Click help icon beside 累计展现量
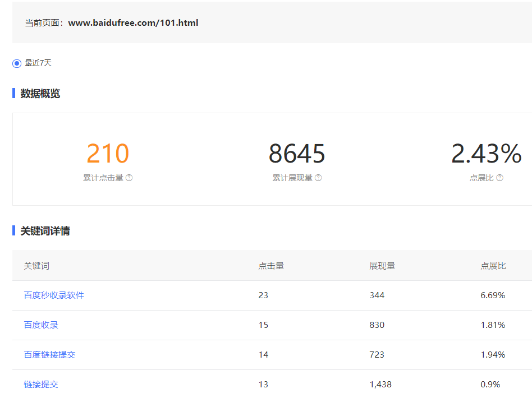The width and height of the screenshot is (532, 398). point(318,178)
